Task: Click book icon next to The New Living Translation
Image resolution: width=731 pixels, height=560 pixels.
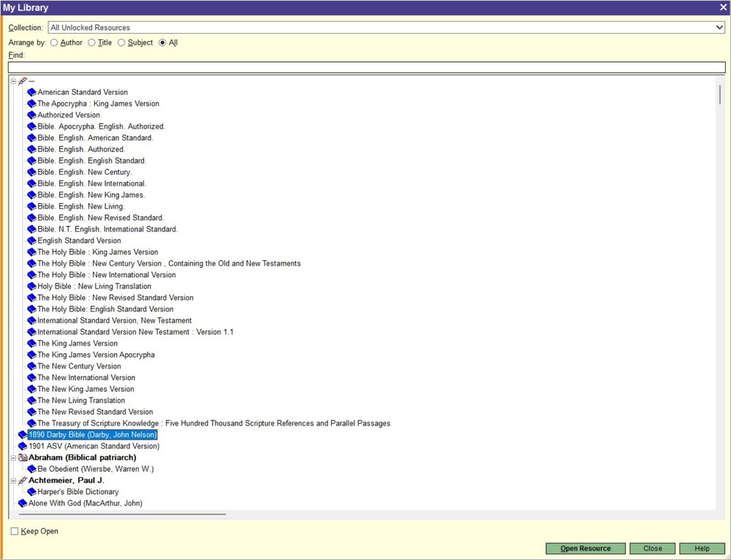Action: coord(31,401)
